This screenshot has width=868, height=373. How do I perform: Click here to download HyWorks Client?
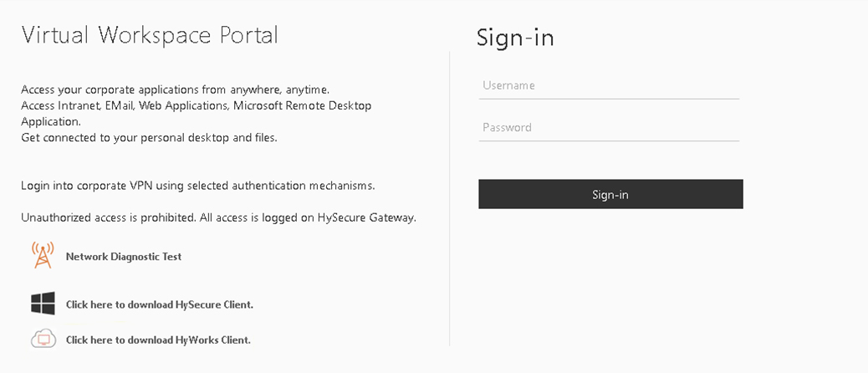click(x=158, y=340)
